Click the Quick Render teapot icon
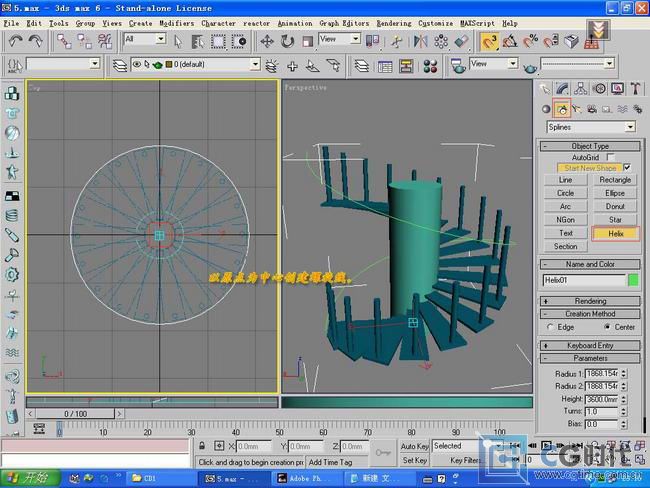Viewport: 650px width, 488px height. [530, 66]
